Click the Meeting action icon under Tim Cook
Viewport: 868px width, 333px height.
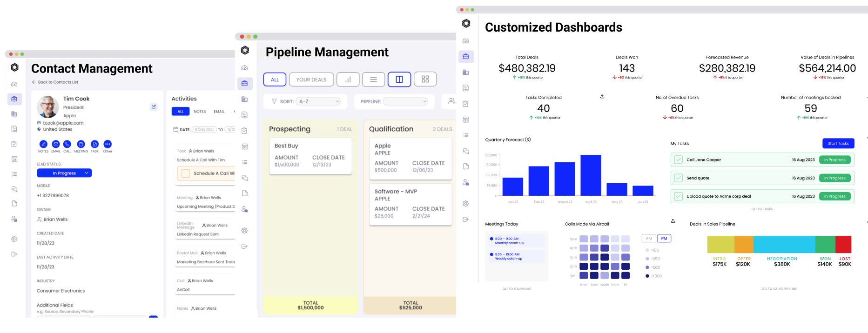click(x=81, y=144)
